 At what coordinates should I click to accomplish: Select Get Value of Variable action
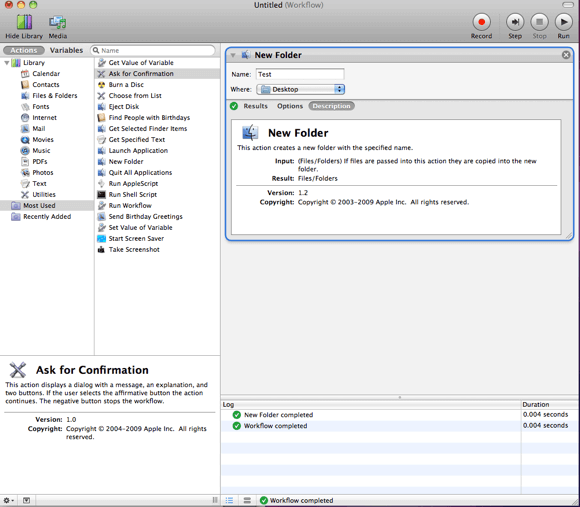(141, 63)
